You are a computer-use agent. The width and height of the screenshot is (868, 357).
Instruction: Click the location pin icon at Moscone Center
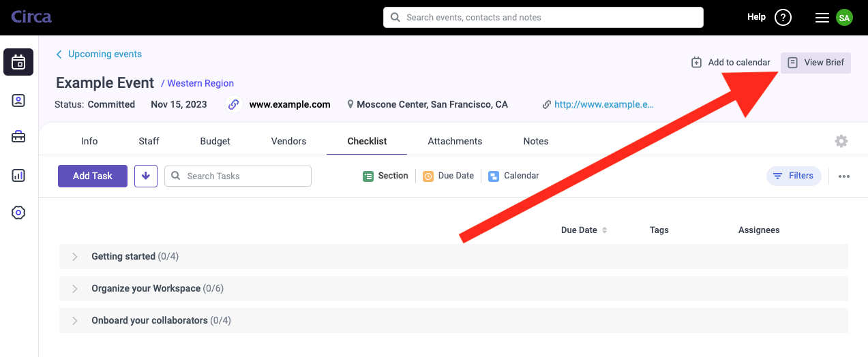tap(350, 105)
